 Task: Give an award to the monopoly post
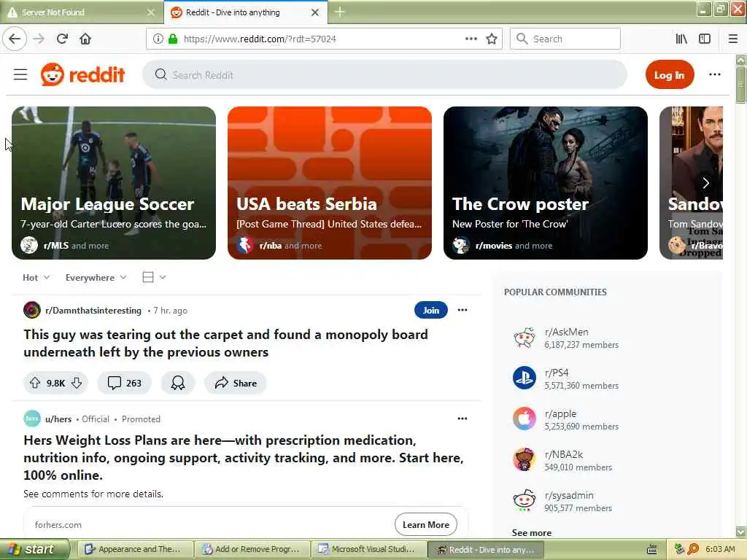(178, 383)
